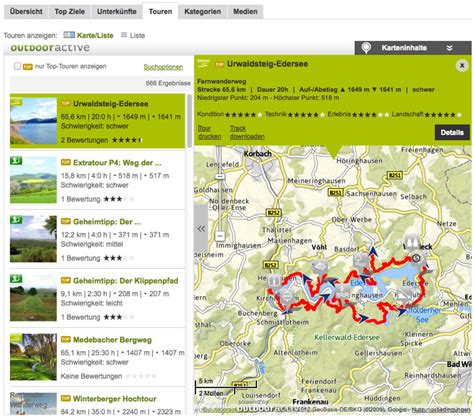Click the TOP badge in popup header
This screenshot has width=474, height=419.
(x=219, y=64)
